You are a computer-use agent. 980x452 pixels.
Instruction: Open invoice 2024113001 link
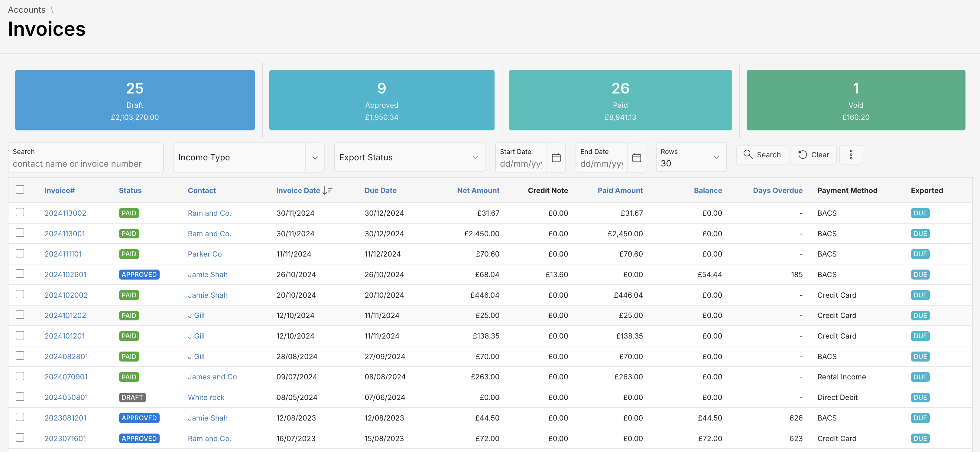65,234
